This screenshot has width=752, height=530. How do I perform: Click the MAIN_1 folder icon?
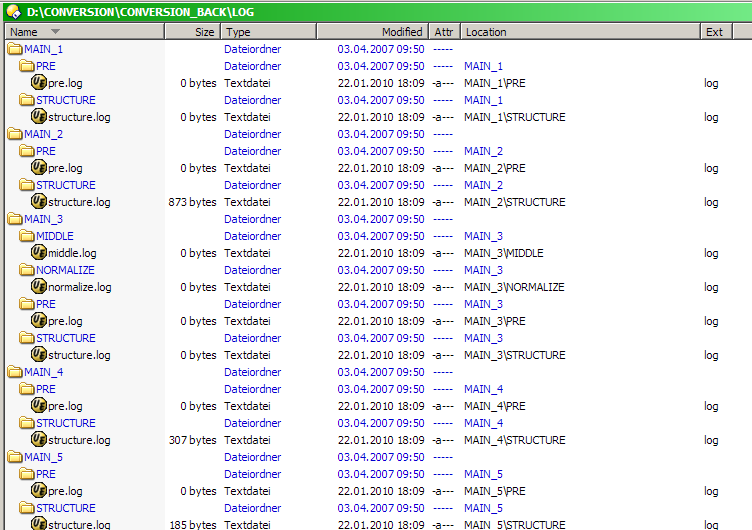[15, 49]
